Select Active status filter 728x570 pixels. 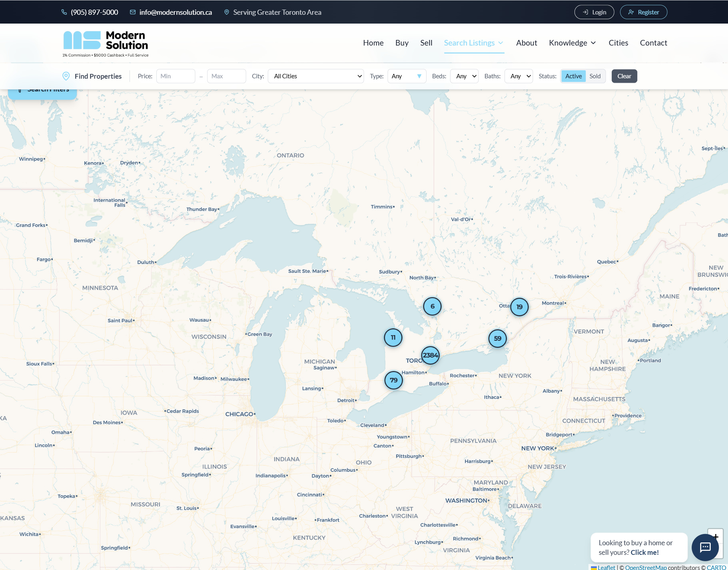(x=573, y=76)
